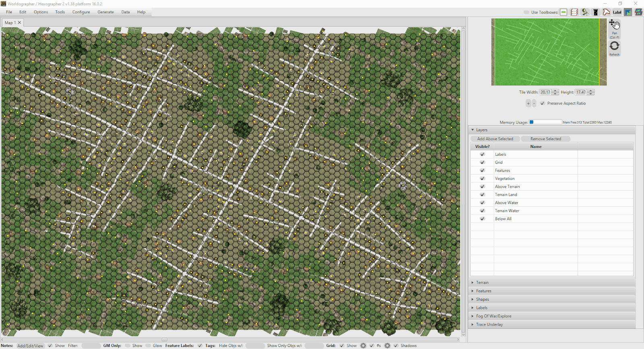Toggle the Grid Show checkbox
The width and height of the screenshot is (644, 349).
[342, 345]
